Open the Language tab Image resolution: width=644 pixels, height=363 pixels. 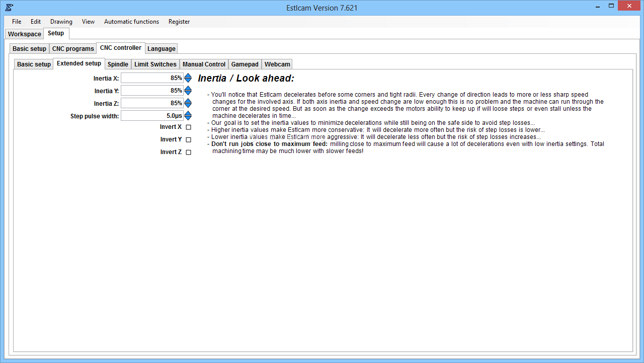(162, 49)
